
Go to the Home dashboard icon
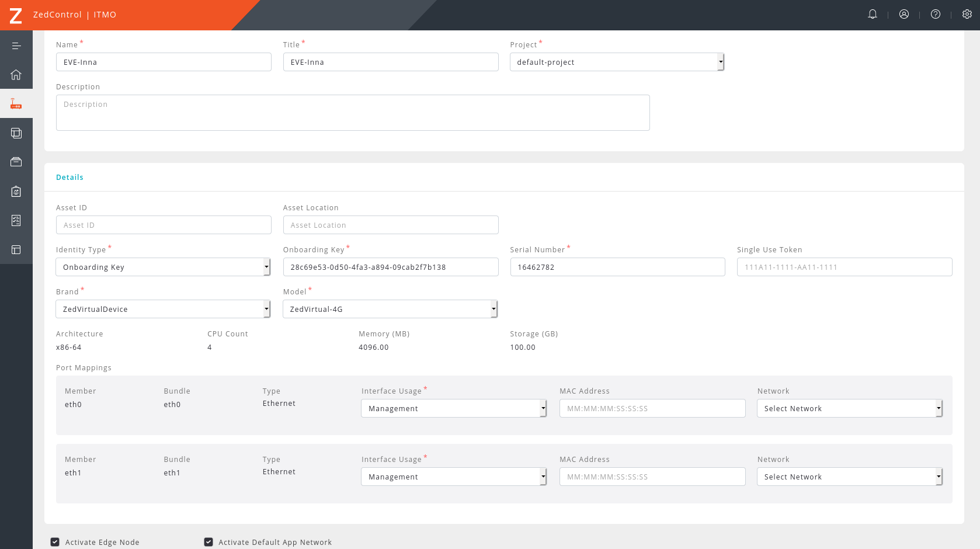point(16,75)
